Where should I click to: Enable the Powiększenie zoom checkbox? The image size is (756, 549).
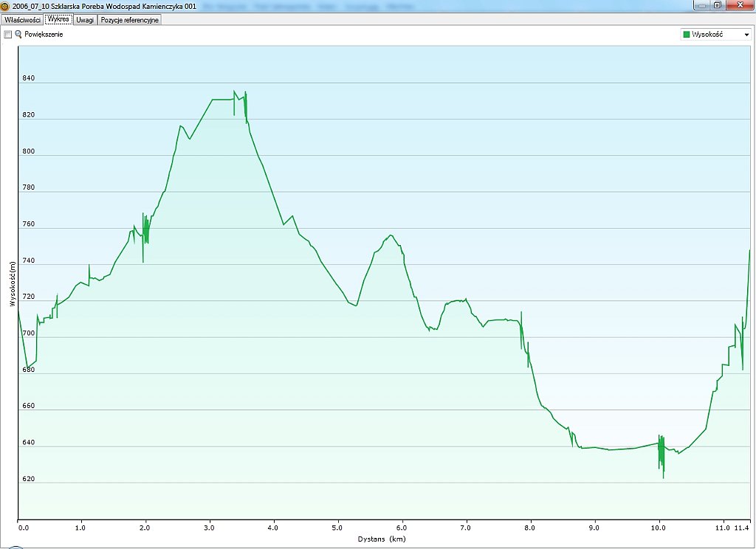pyautogui.click(x=8, y=35)
